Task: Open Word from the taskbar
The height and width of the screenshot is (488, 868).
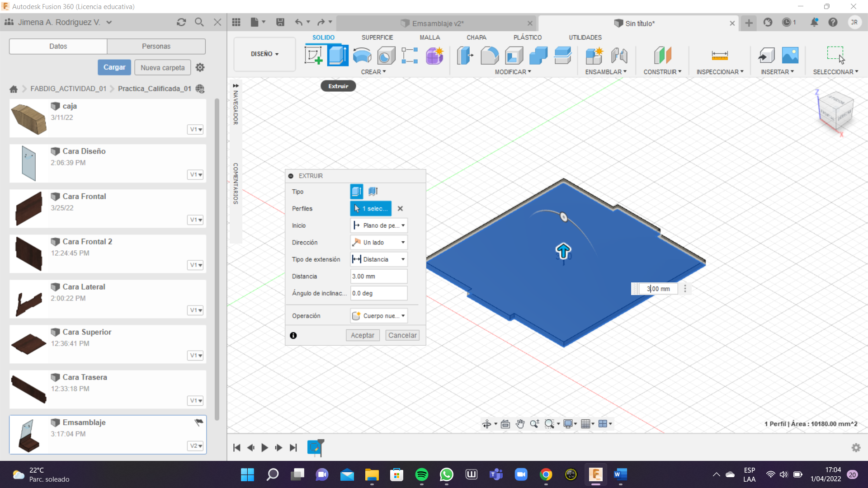Action: (620, 474)
